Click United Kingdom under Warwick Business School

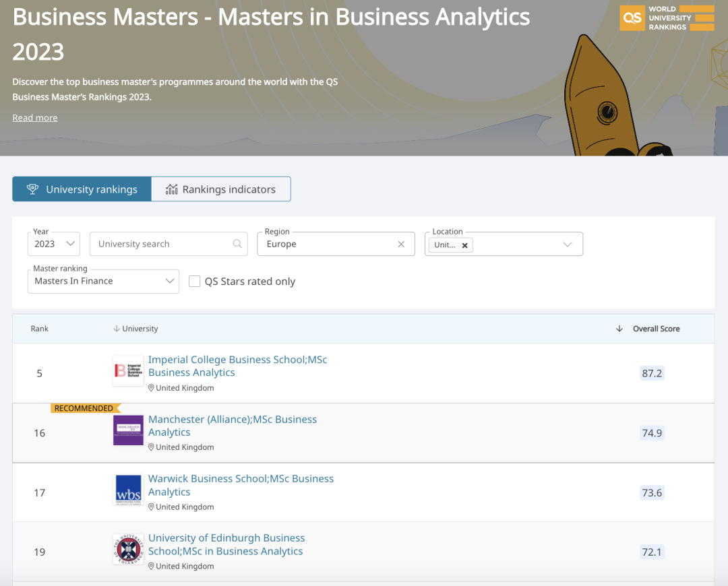pyautogui.click(x=185, y=507)
